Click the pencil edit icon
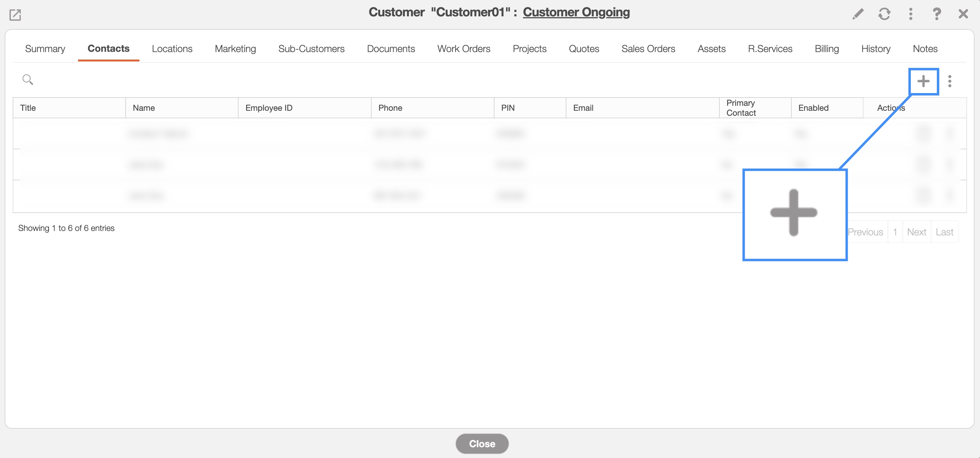 857,14
